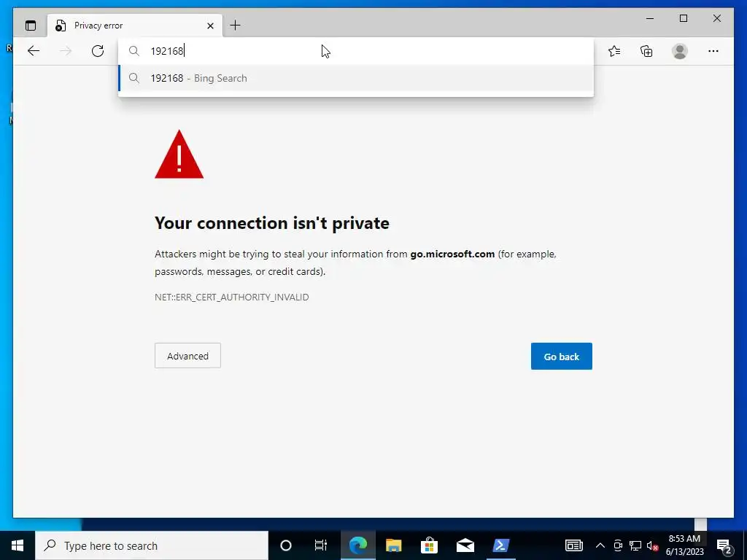Viewport: 747px width, 560px height.
Task: Open the tab actions menu icon
Action: (31, 26)
